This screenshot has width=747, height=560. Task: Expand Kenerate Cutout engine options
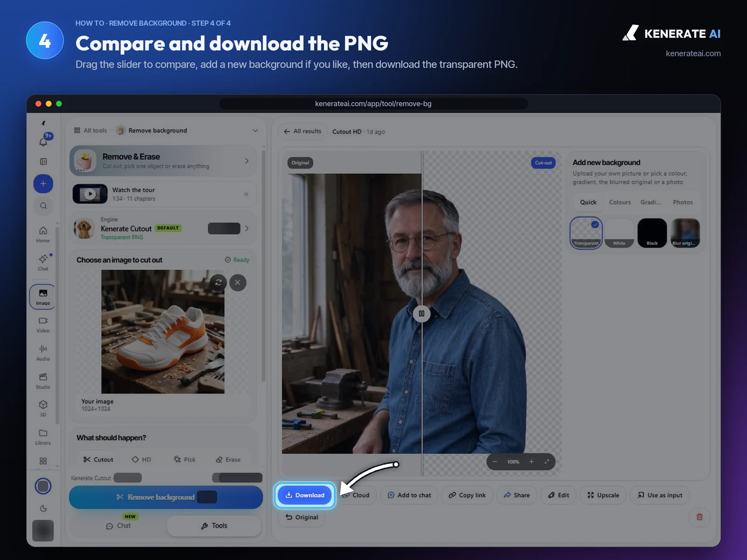(x=247, y=228)
